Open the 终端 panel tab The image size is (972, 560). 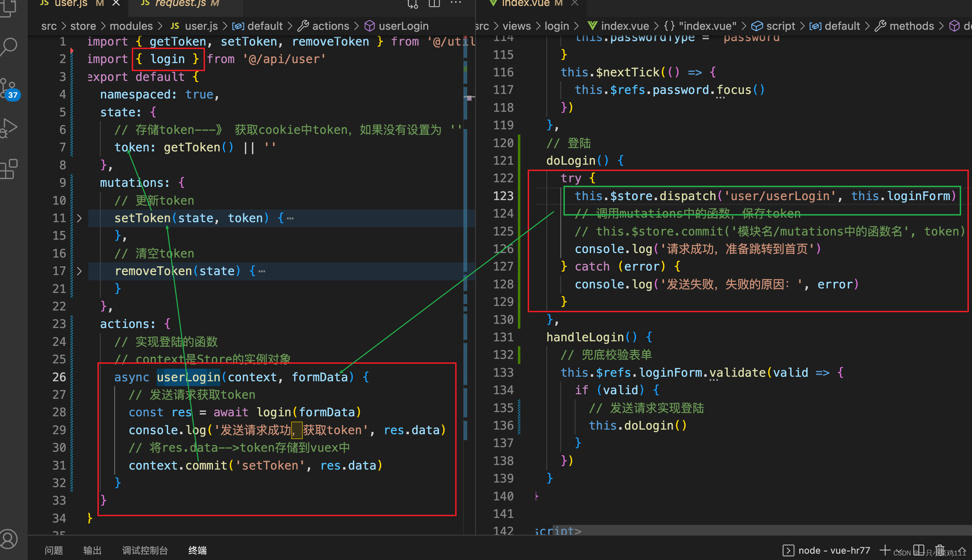198,551
